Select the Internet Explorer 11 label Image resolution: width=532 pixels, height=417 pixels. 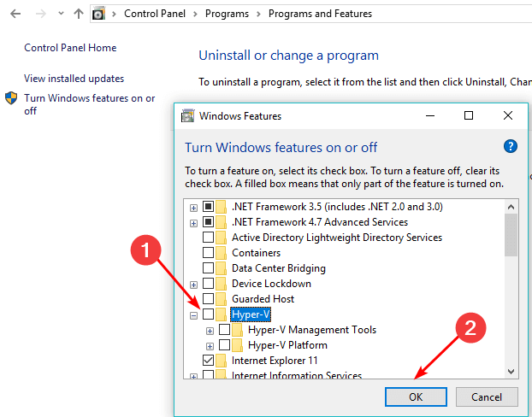(275, 361)
